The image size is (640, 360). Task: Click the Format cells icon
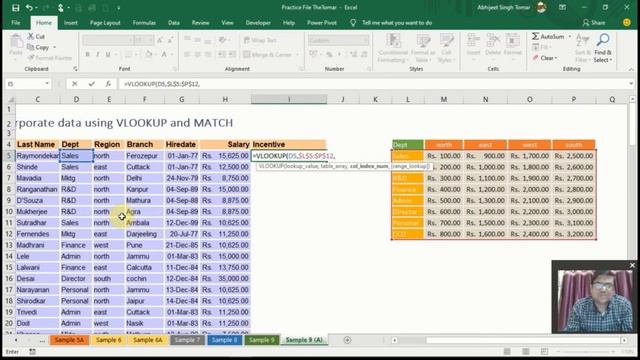point(512,41)
